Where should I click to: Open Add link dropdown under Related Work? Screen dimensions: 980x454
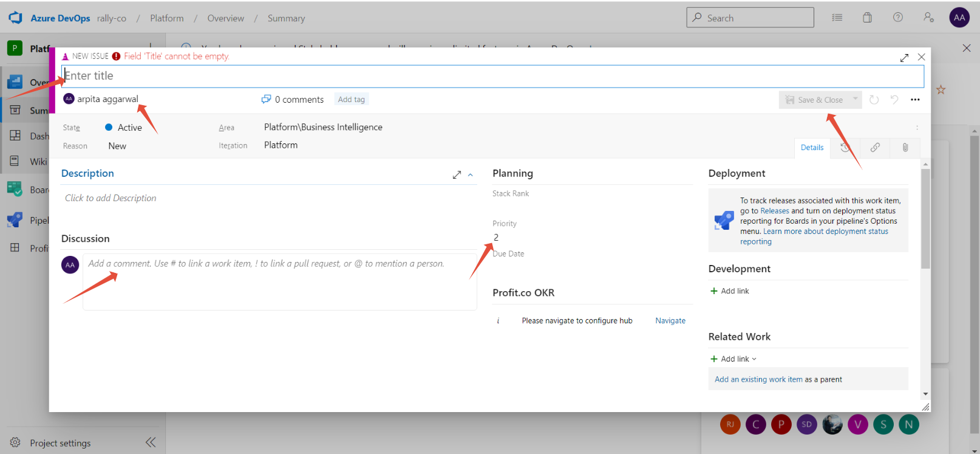coord(733,359)
